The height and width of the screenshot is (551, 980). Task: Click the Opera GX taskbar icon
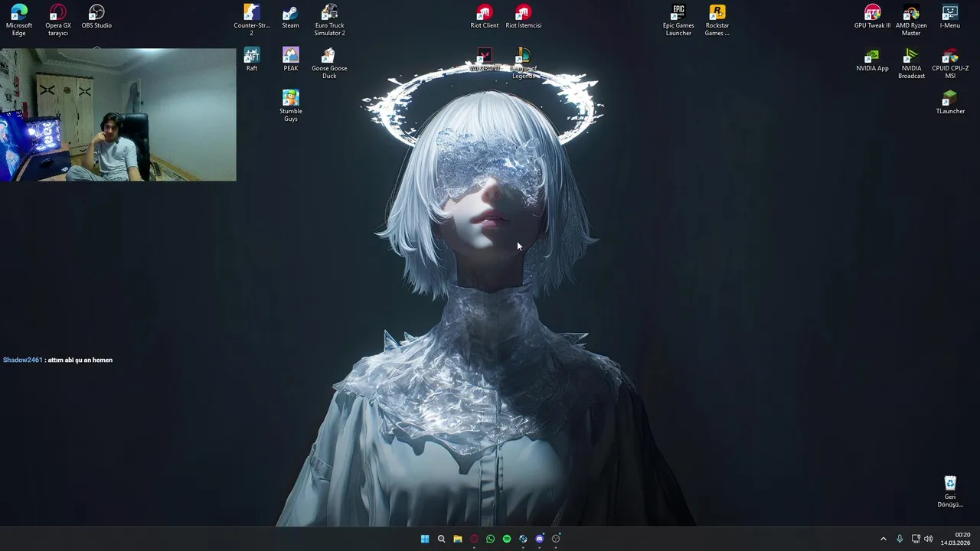pyautogui.click(x=474, y=539)
